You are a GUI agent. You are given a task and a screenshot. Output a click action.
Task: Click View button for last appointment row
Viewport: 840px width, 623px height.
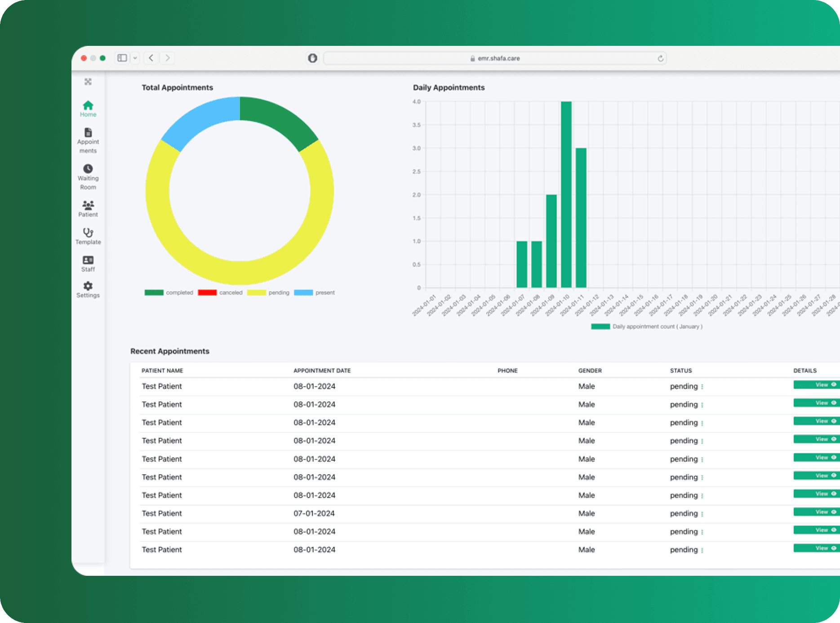pos(816,548)
